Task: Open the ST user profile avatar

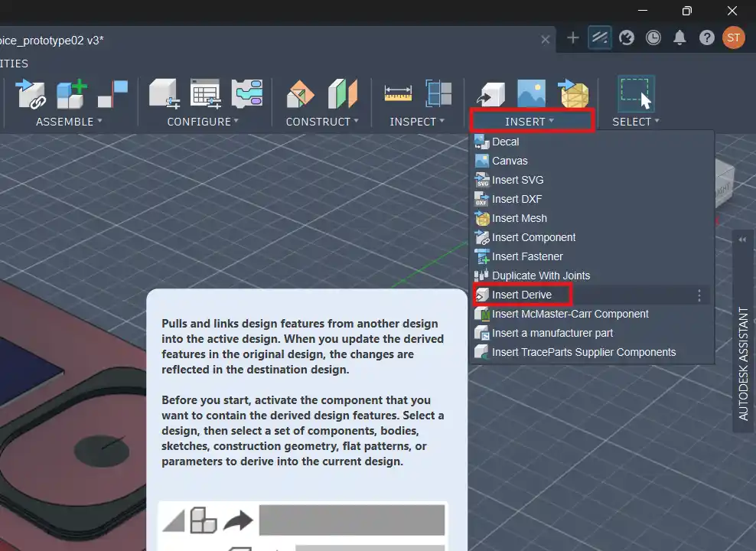Action: tap(734, 37)
